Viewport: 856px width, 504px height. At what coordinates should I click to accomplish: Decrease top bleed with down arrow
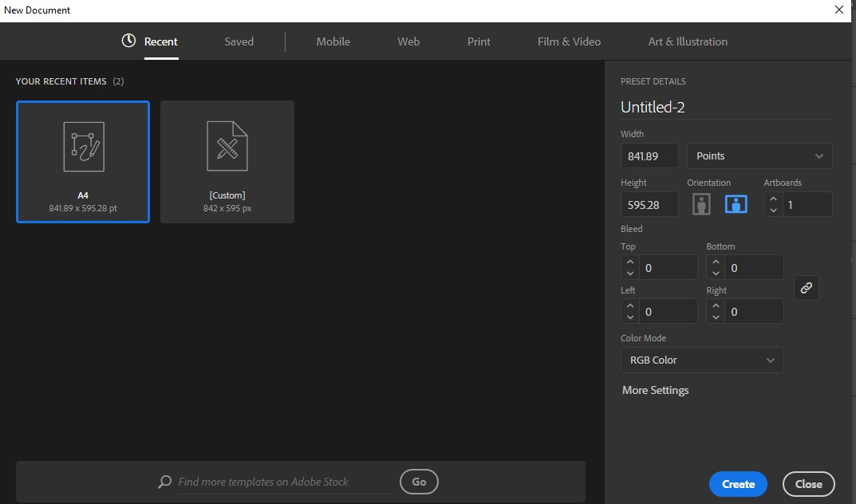pyautogui.click(x=630, y=274)
